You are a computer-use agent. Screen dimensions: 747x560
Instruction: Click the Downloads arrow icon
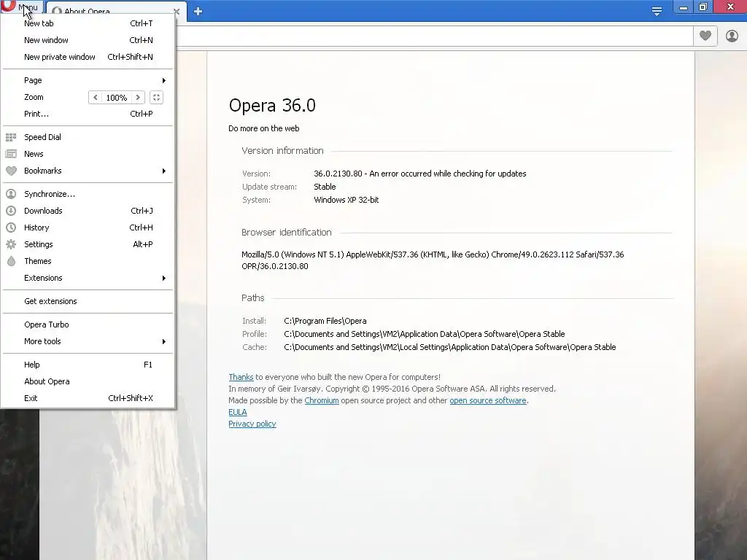pyautogui.click(x=11, y=211)
